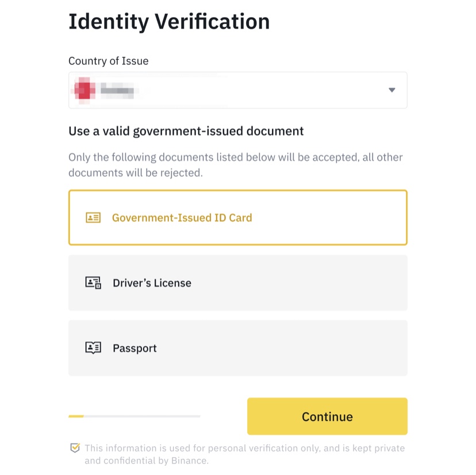Viewport: 476px width, 475px height.
Task: Expand the country dropdown arrow
Action: 391,90
